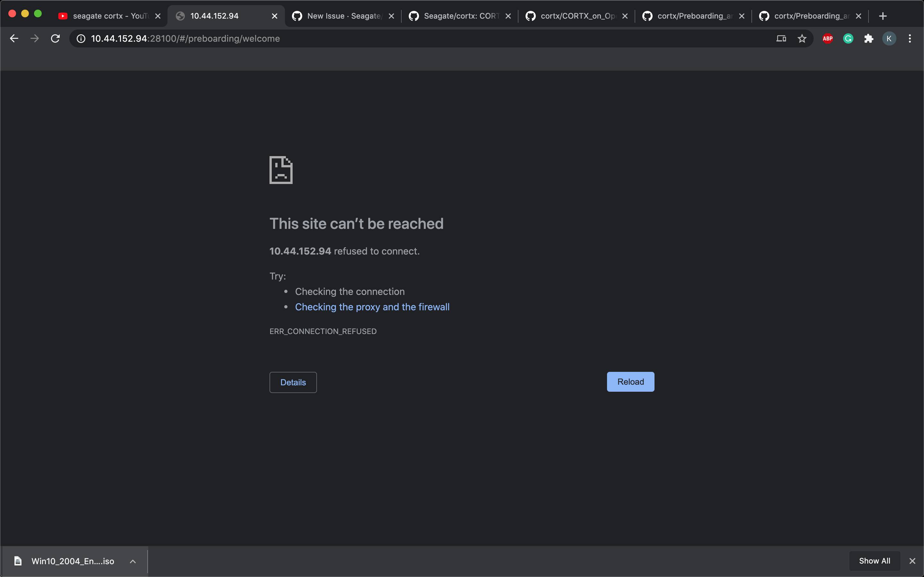Screen dimensions: 924x577
Task: Navigate back with the back arrow
Action: coord(14,38)
